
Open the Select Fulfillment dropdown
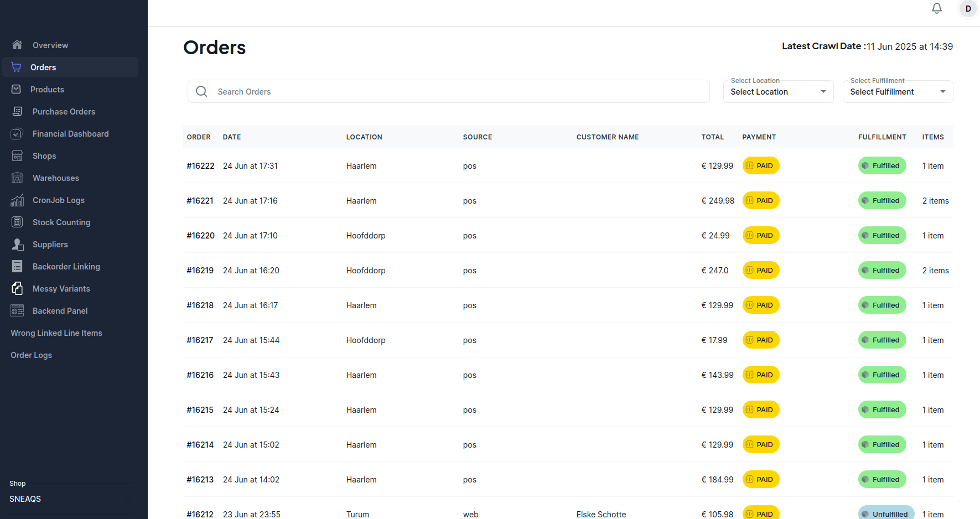(x=898, y=91)
